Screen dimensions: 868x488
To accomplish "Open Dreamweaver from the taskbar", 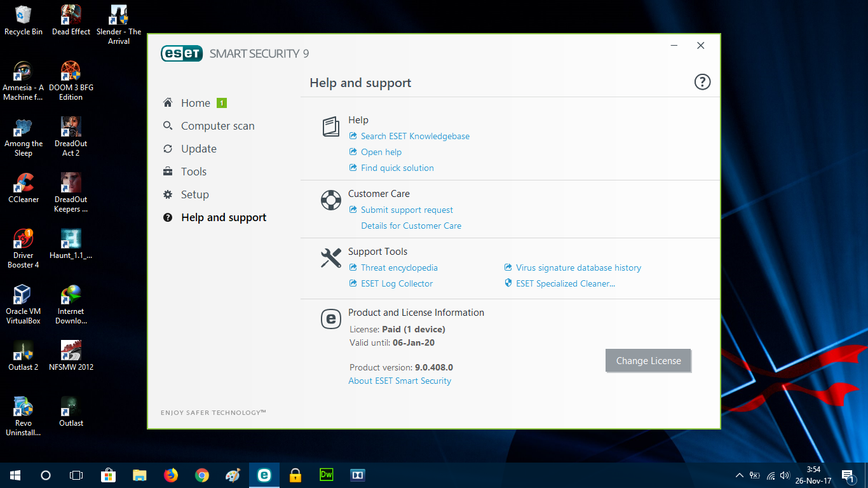I will (327, 475).
